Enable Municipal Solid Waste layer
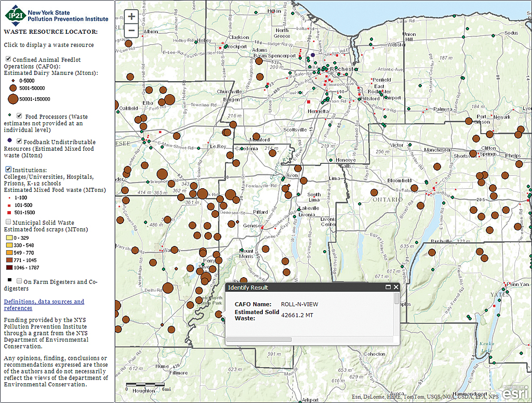The height and width of the screenshot is (403, 532). [x=8, y=222]
